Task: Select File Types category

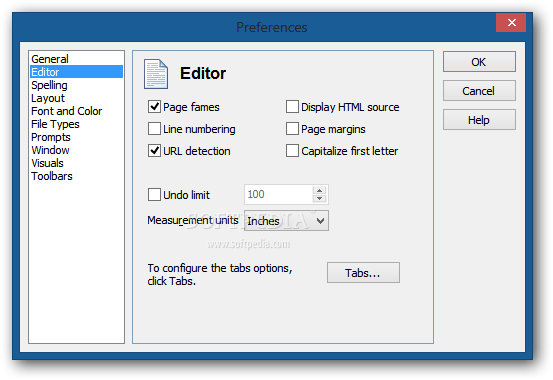Action: tap(77, 124)
